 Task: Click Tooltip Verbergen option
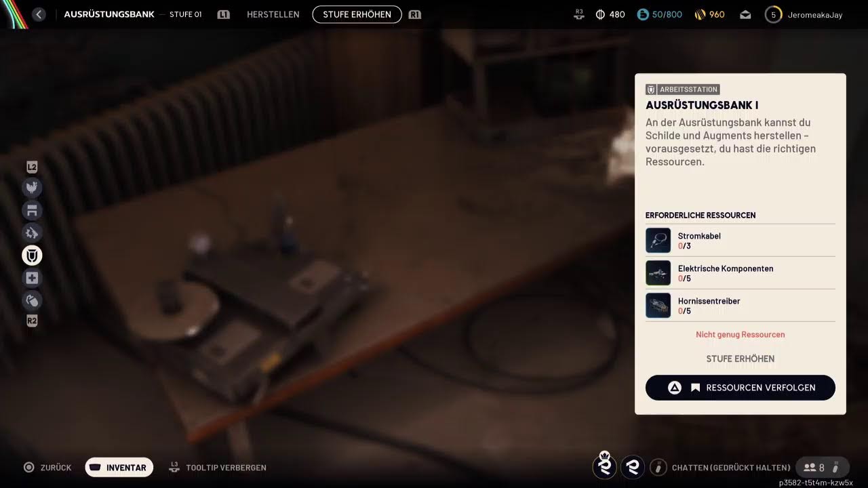(226, 468)
